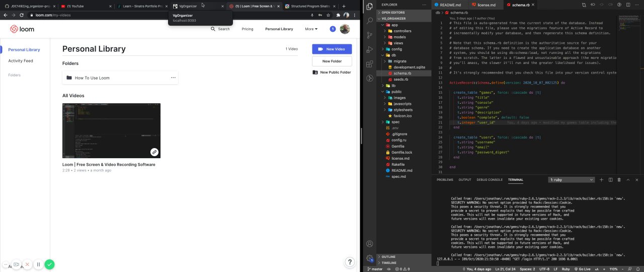Viewport: 644px width, 272px height.
Task: Open Extensions view in VS Code
Action: click(370, 63)
